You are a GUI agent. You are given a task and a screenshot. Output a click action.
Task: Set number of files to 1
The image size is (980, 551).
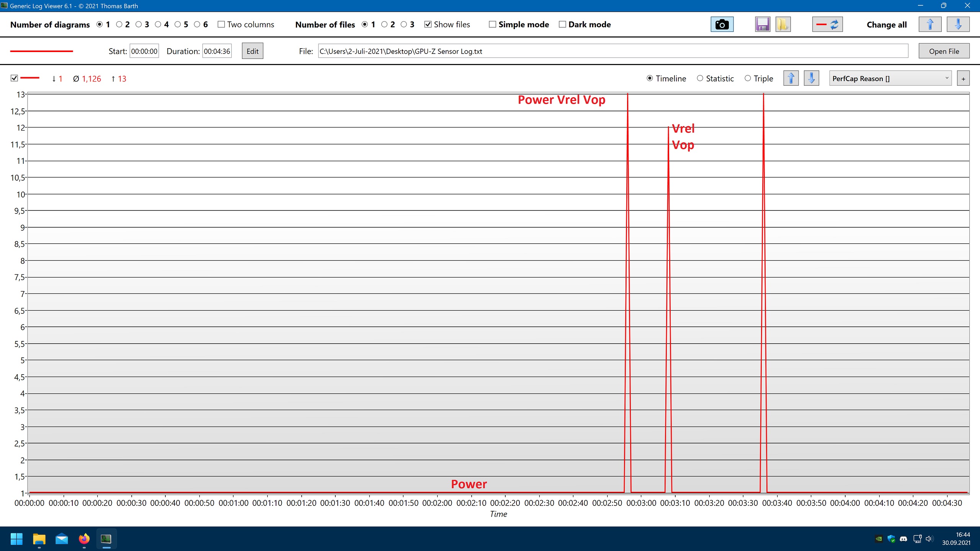tap(365, 24)
